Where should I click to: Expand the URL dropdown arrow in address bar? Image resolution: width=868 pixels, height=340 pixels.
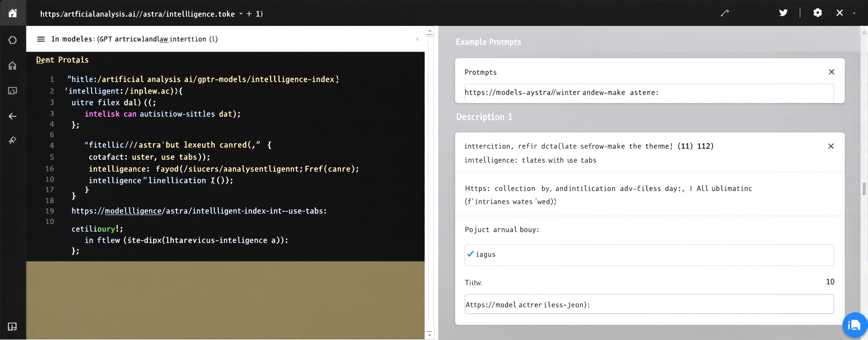(x=241, y=14)
